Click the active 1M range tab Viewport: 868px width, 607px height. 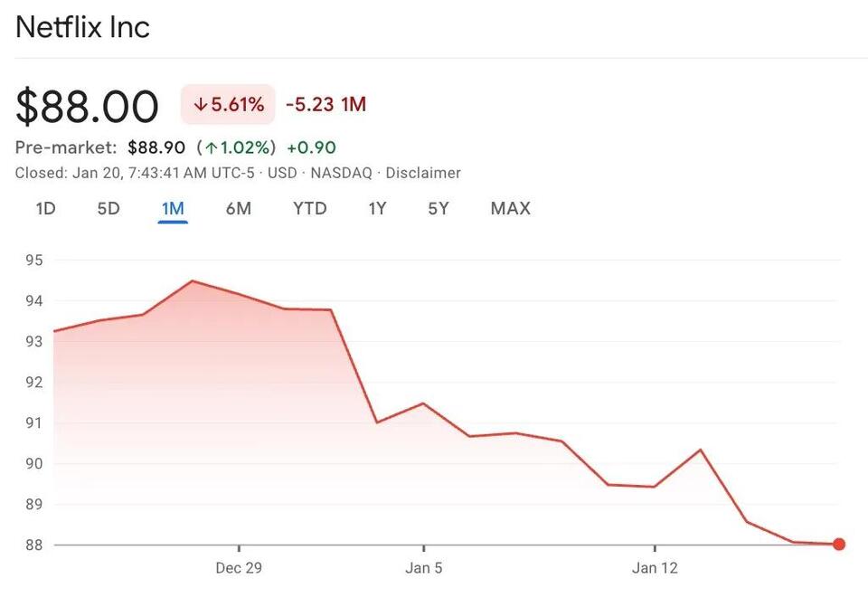coord(173,209)
